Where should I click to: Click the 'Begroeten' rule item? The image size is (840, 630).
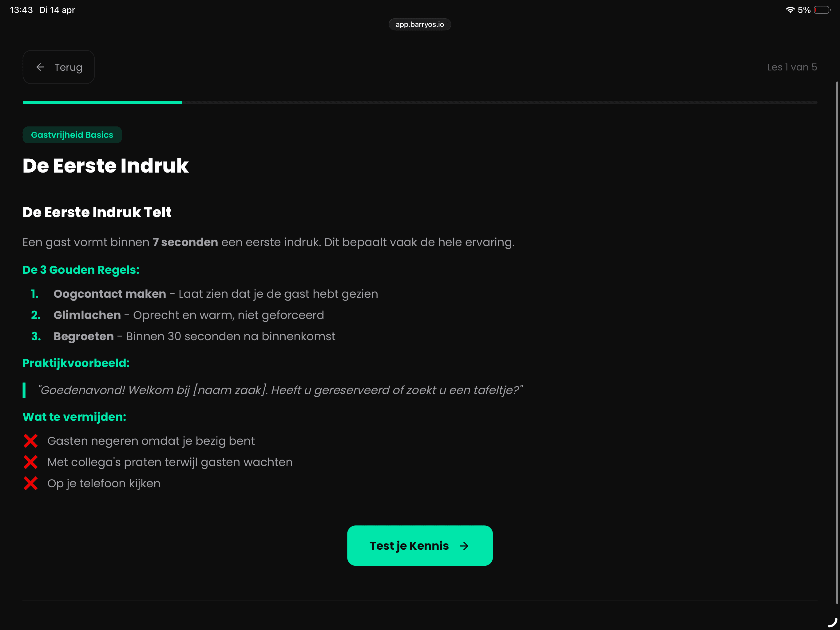[x=84, y=336]
